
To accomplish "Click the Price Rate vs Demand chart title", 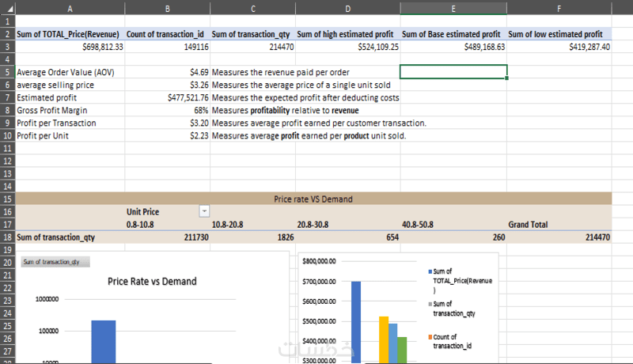I will [x=152, y=281].
